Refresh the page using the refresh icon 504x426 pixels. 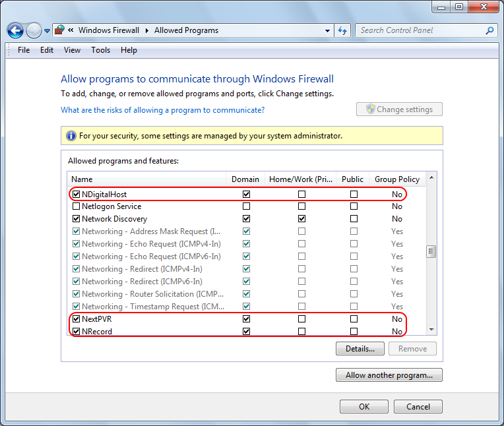tap(342, 31)
